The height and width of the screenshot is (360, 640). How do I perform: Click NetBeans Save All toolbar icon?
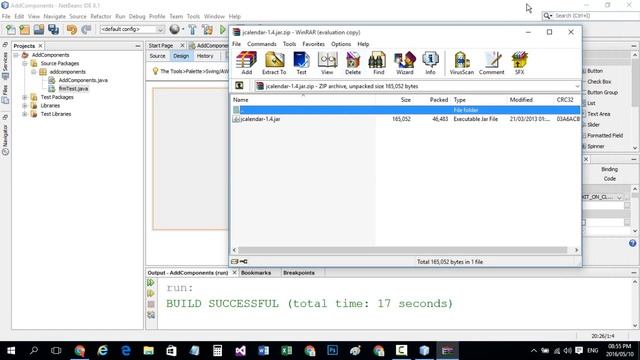coord(53,29)
